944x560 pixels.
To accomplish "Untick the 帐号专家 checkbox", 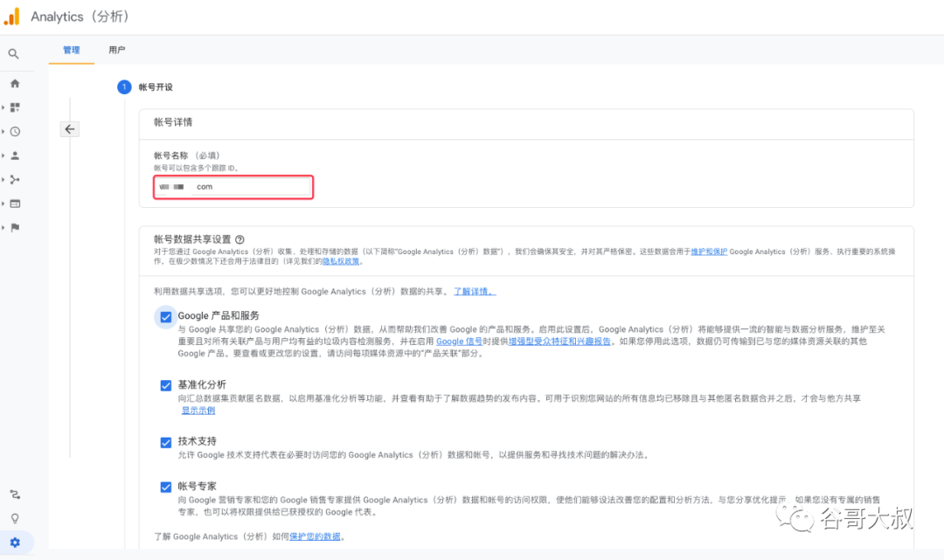I will point(165,487).
